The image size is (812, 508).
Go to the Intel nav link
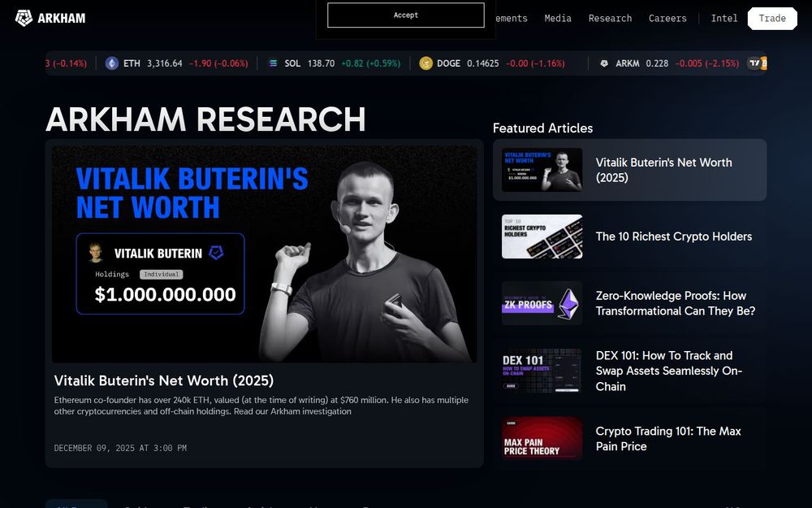tap(724, 18)
